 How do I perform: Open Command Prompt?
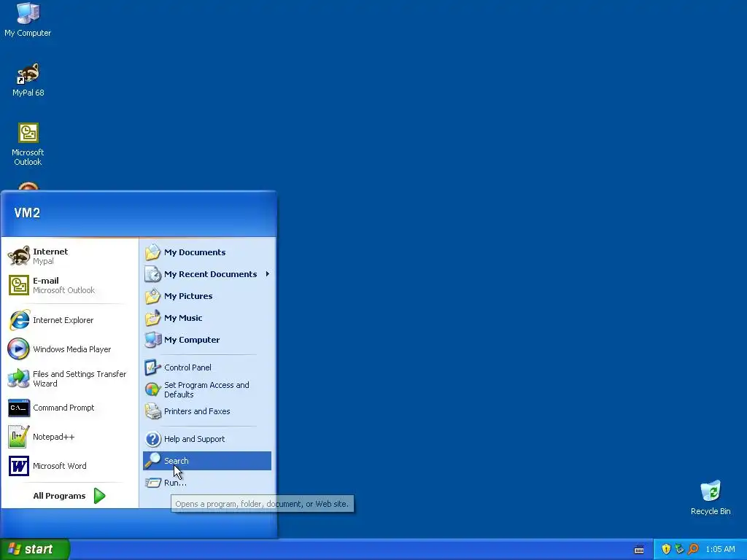click(x=69, y=408)
